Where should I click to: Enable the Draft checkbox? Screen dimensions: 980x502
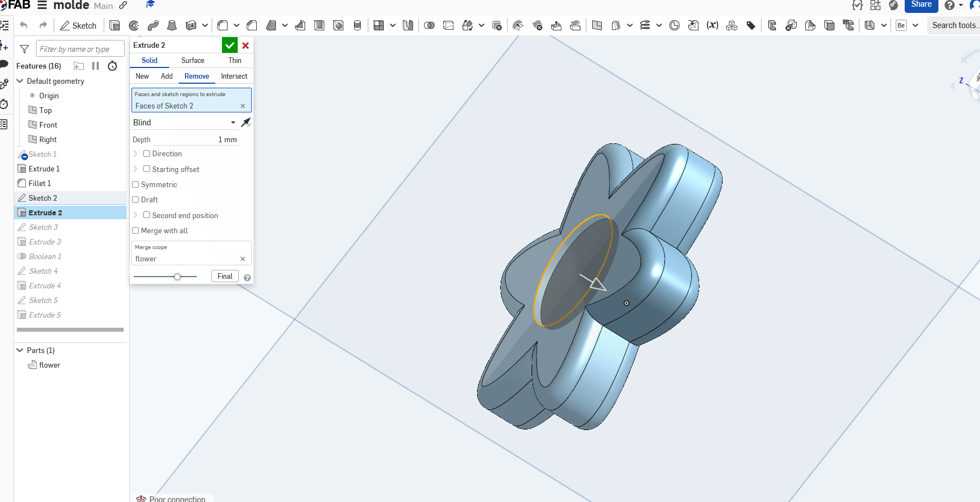(x=135, y=200)
